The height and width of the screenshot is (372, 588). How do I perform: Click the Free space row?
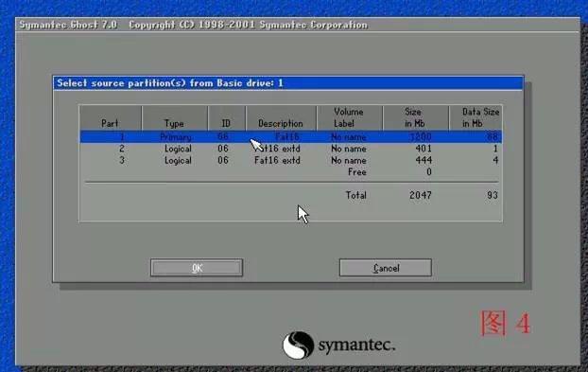290,172
